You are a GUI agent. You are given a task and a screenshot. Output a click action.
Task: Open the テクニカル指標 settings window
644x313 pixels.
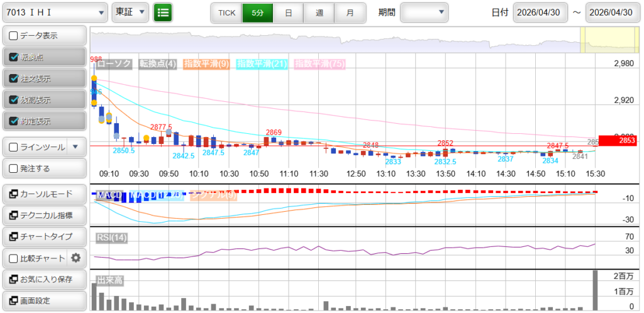click(44, 216)
